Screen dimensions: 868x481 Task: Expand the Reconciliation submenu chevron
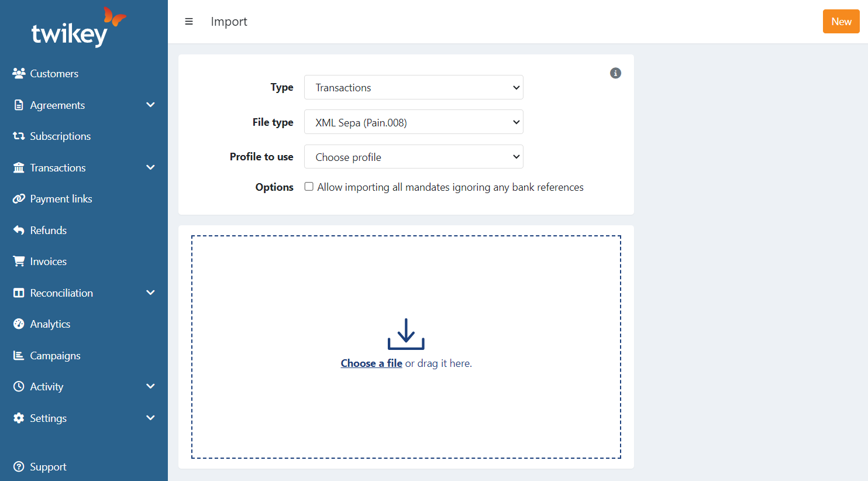(150, 293)
